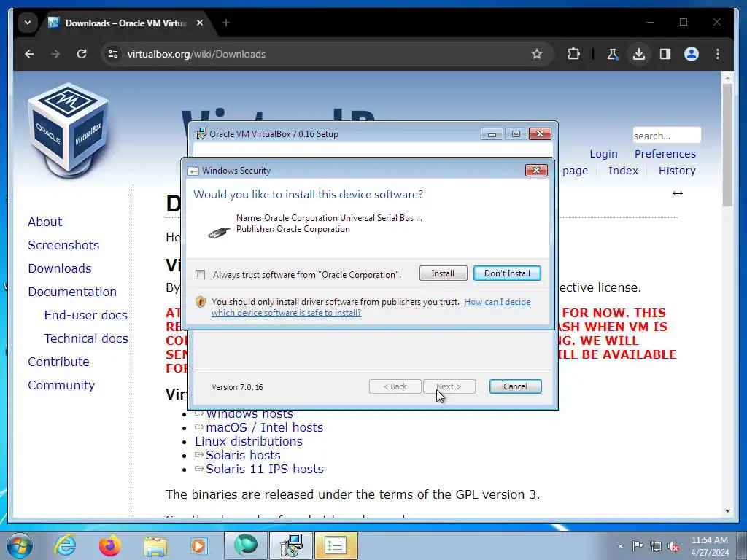Click the page width toggle arrow icon
The image size is (747, 560).
tap(678, 193)
